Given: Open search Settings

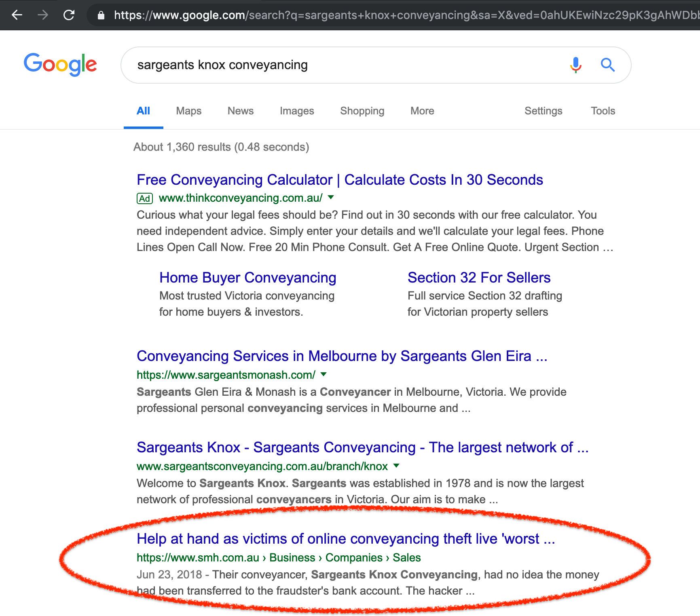Looking at the screenshot, I should point(543,111).
